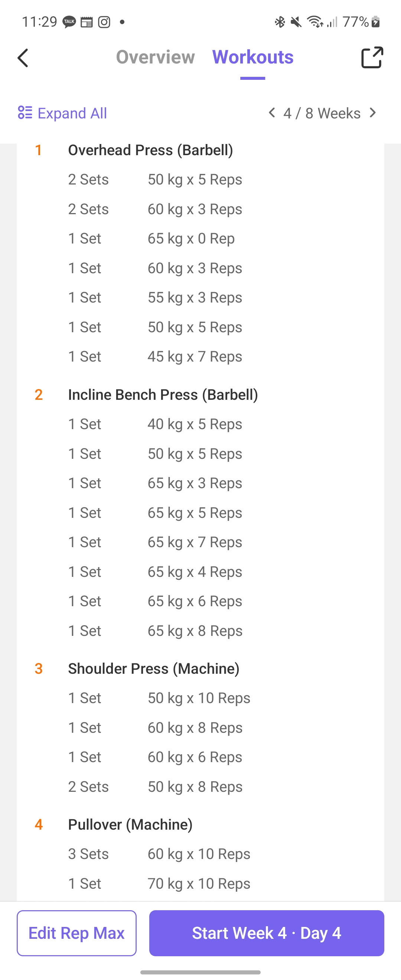The height and width of the screenshot is (980, 401).
Task: Tap Bluetooth icon in status bar
Action: click(280, 22)
